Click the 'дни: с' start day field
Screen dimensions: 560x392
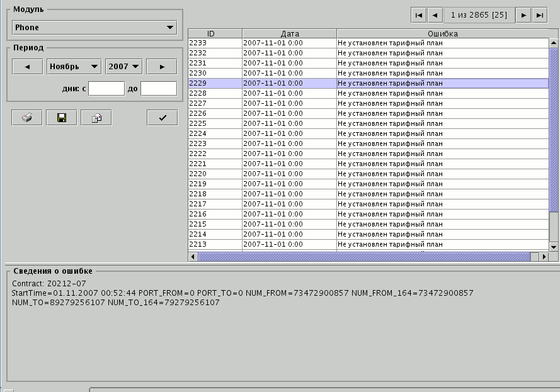pos(106,89)
